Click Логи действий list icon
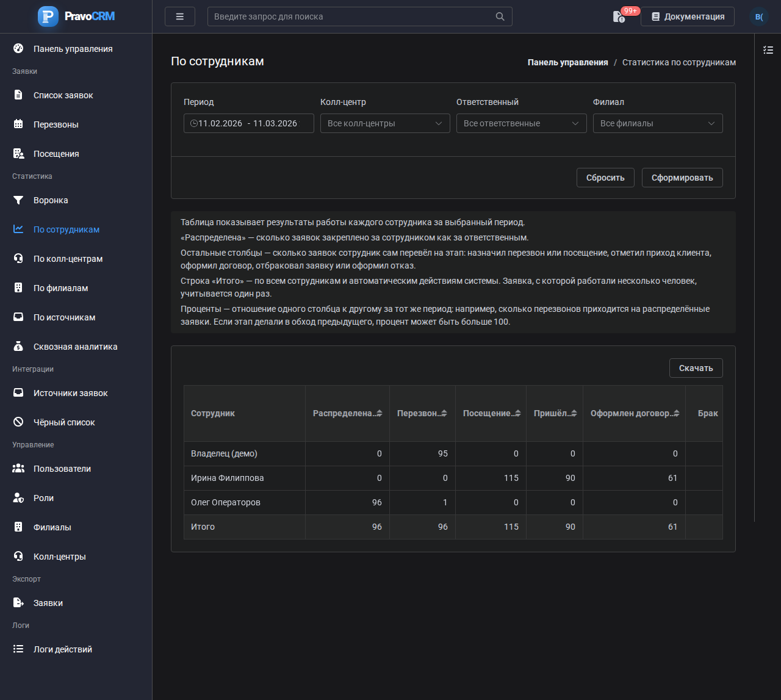781x700 pixels. pos(18,649)
